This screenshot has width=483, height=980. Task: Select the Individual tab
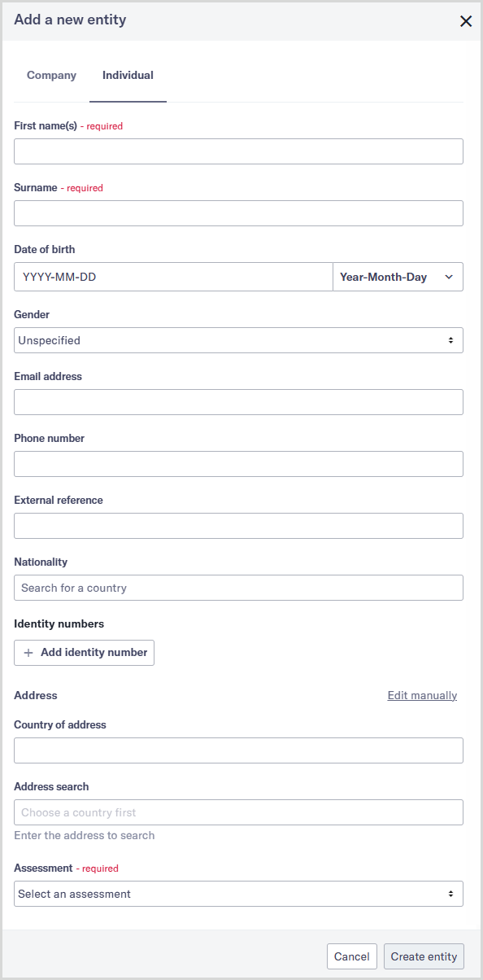128,75
